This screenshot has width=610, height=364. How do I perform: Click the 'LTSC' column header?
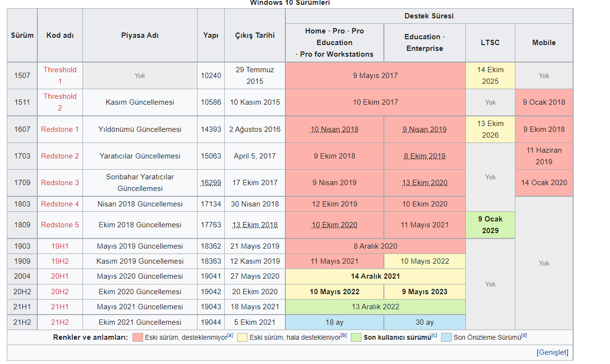click(490, 43)
